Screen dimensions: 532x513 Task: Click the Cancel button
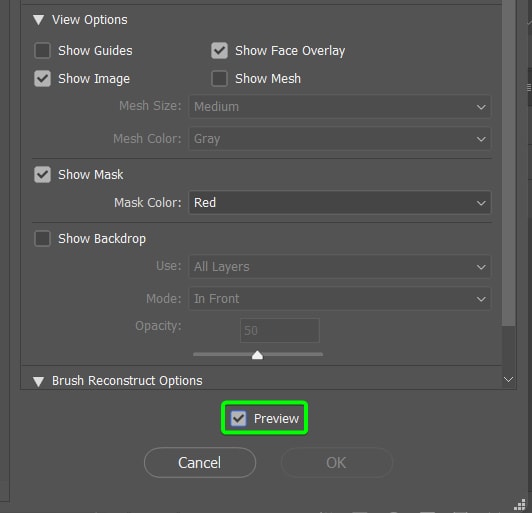click(x=200, y=463)
